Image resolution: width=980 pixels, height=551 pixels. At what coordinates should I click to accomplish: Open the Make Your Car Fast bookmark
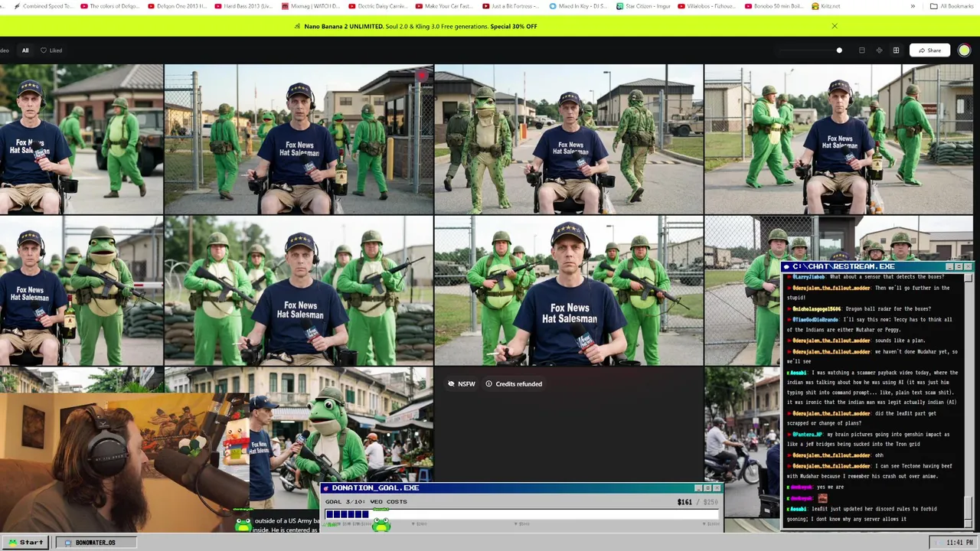(x=445, y=6)
